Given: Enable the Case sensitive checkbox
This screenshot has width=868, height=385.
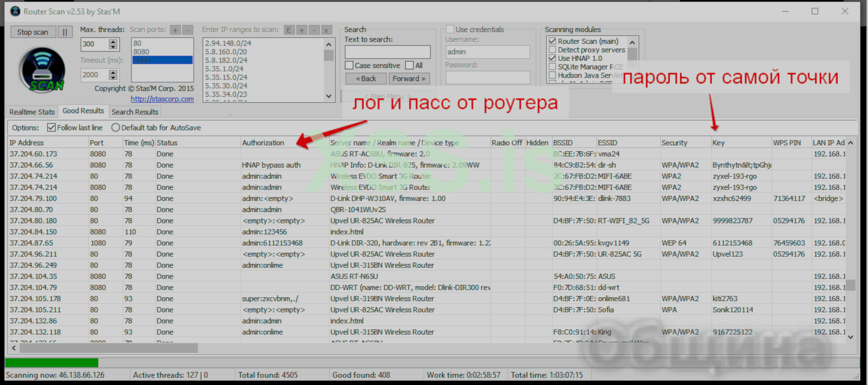Looking at the screenshot, I should [349, 65].
